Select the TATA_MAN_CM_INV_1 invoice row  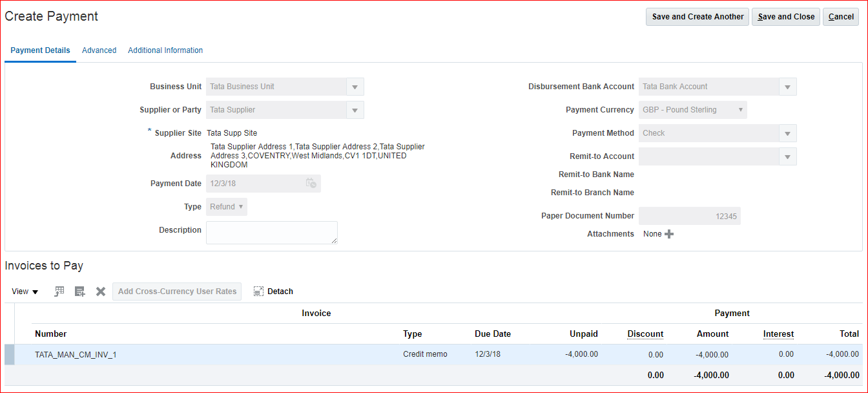click(x=76, y=354)
